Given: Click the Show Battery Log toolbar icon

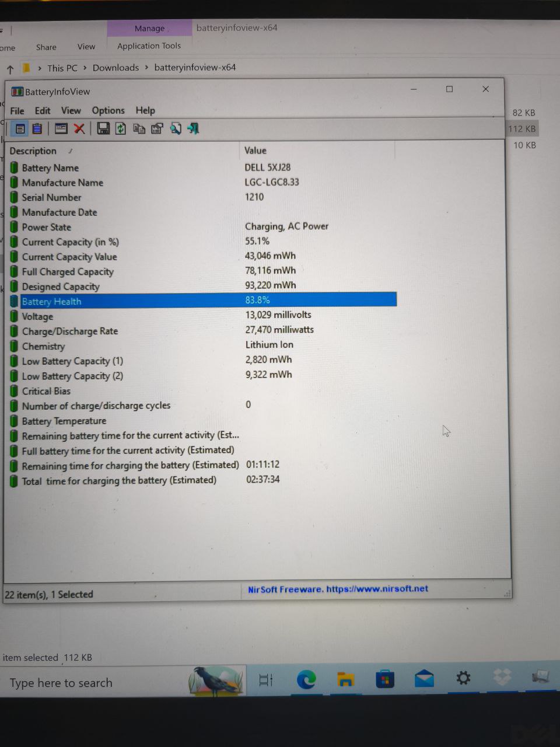Looking at the screenshot, I should tap(37, 129).
